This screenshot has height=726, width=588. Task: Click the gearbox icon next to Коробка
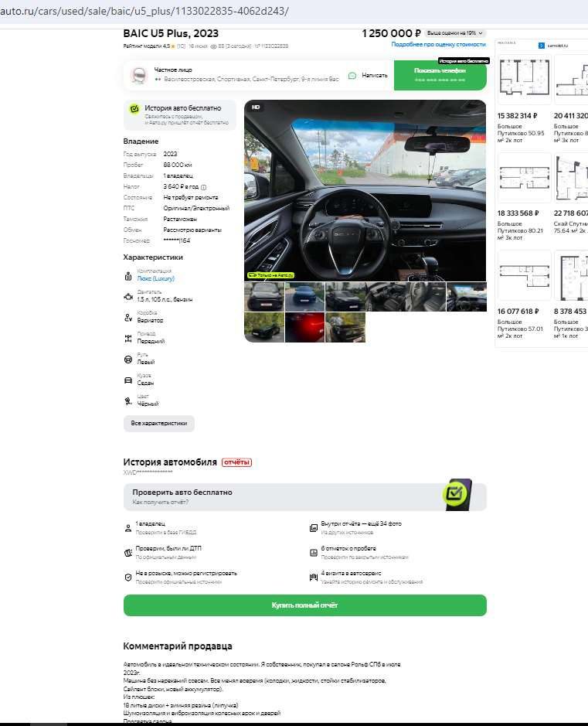coord(128,318)
